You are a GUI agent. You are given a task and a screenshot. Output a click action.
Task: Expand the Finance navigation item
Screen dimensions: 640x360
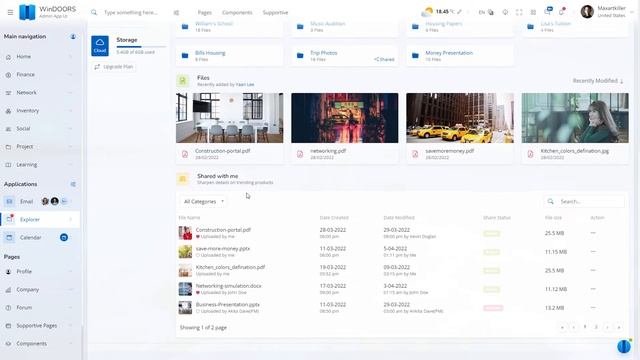tap(40, 75)
